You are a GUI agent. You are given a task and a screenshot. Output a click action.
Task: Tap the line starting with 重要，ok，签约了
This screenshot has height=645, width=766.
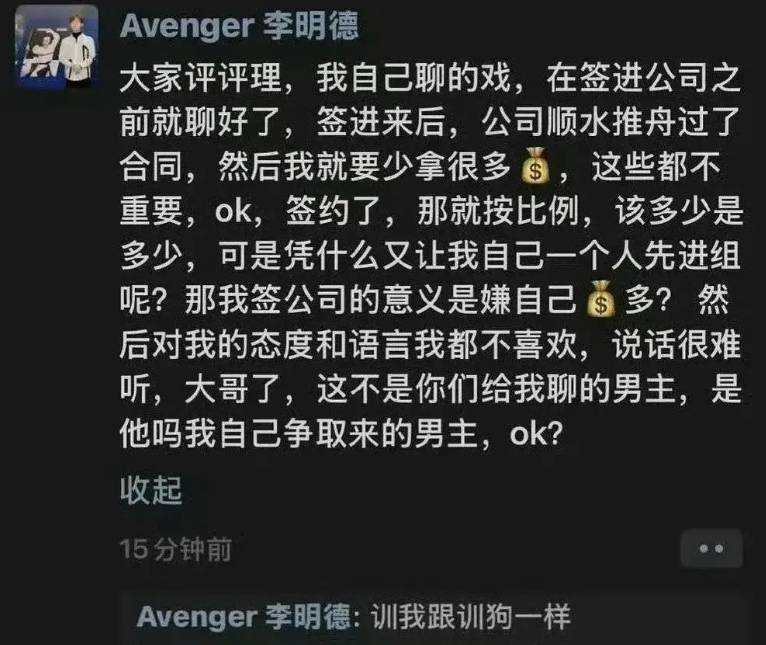[431, 211]
